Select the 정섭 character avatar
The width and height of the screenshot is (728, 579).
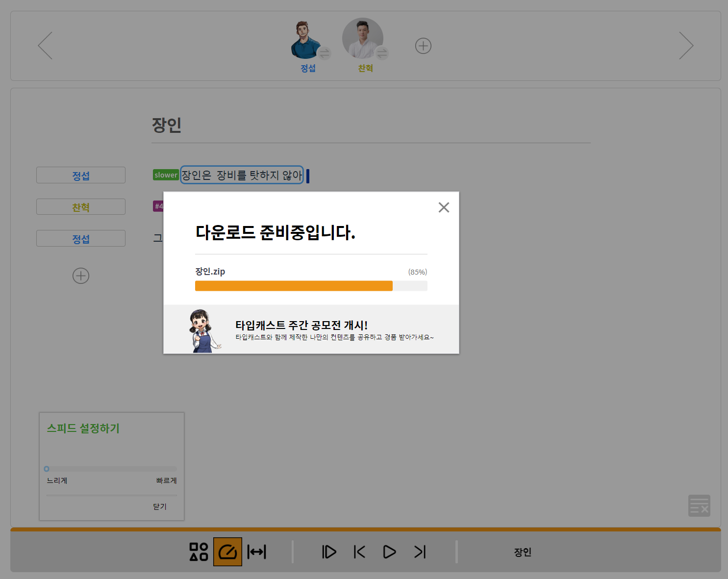pyautogui.click(x=305, y=39)
